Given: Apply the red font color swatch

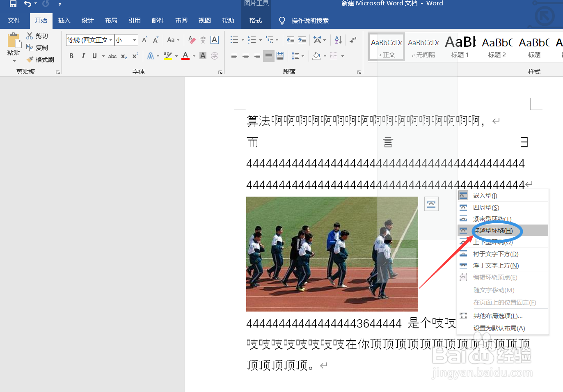Looking at the screenshot, I should point(185,59).
